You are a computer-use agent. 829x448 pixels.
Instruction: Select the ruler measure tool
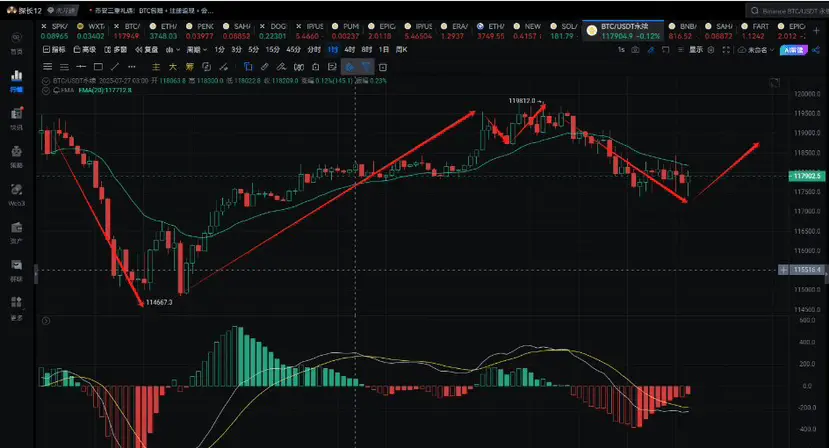coord(264,67)
